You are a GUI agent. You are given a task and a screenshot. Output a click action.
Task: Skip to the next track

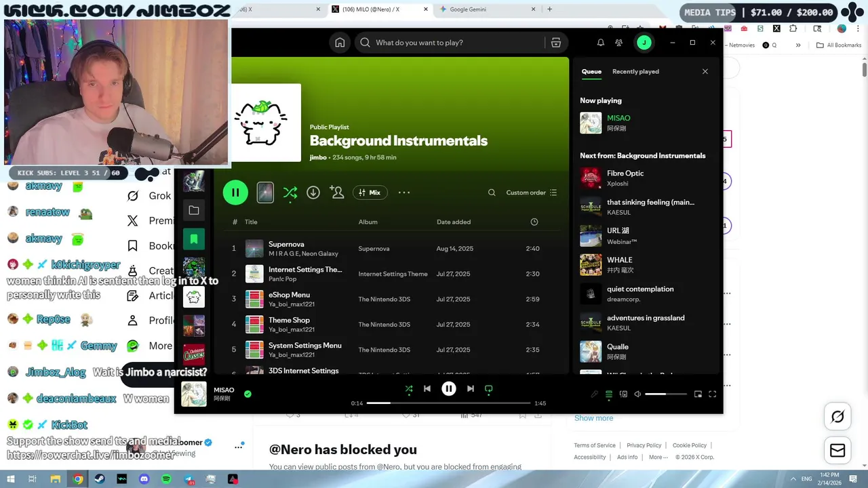[470, 389]
